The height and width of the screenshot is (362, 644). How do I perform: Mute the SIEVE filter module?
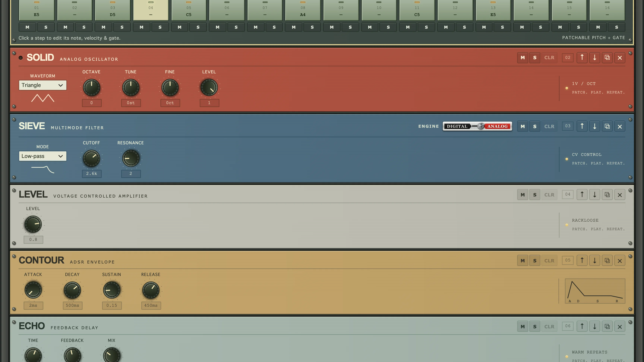click(523, 126)
